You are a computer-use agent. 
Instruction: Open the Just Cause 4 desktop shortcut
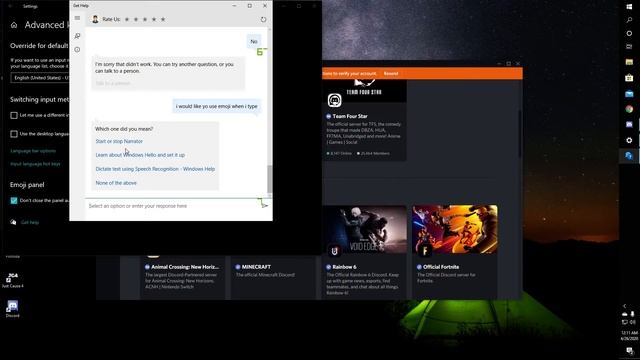tap(12, 280)
